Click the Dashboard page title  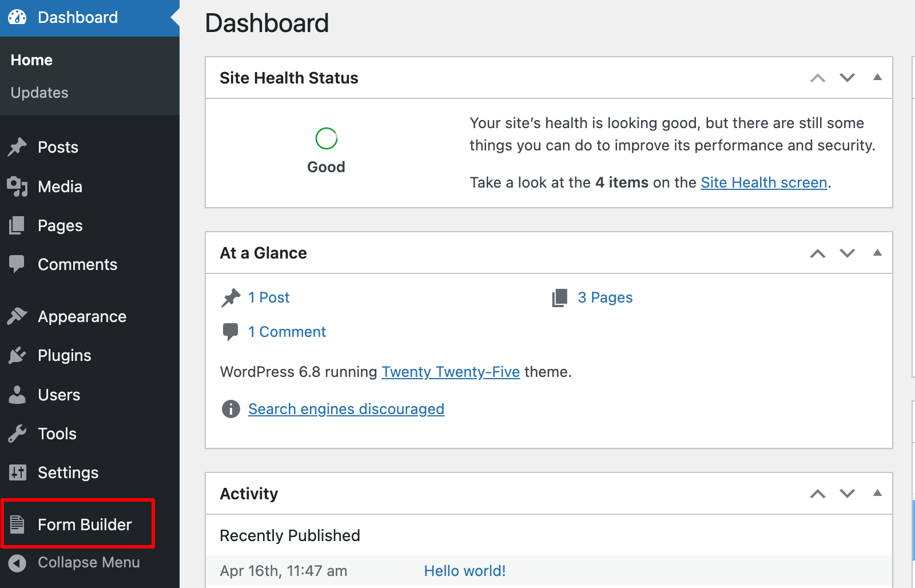pos(266,23)
